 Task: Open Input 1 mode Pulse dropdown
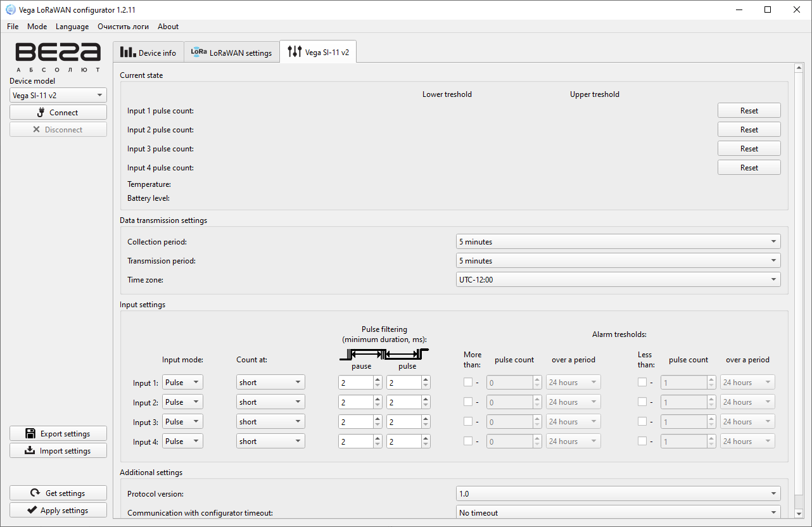182,383
